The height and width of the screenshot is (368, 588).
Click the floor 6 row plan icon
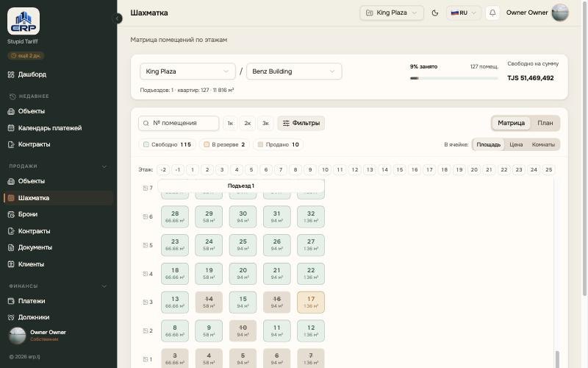[x=145, y=216]
